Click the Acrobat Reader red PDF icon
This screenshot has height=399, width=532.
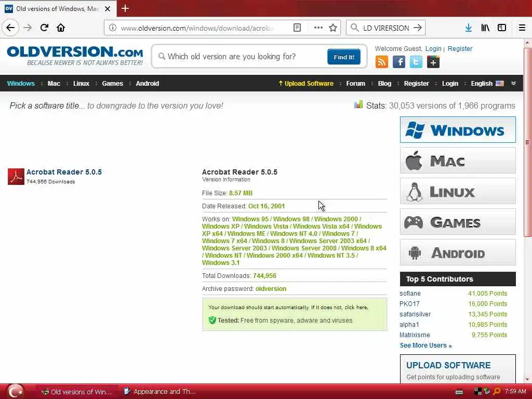pyautogui.click(x=16, y=177)
